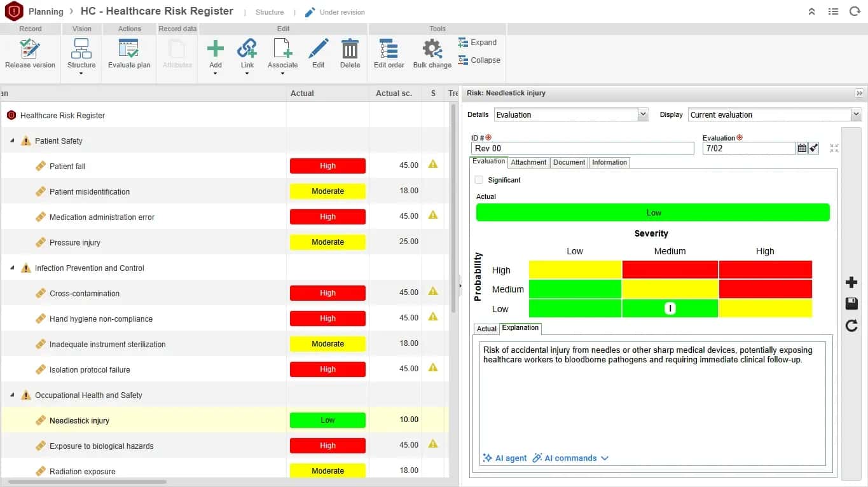Switch to the Attachment tab

click(528, 162)
